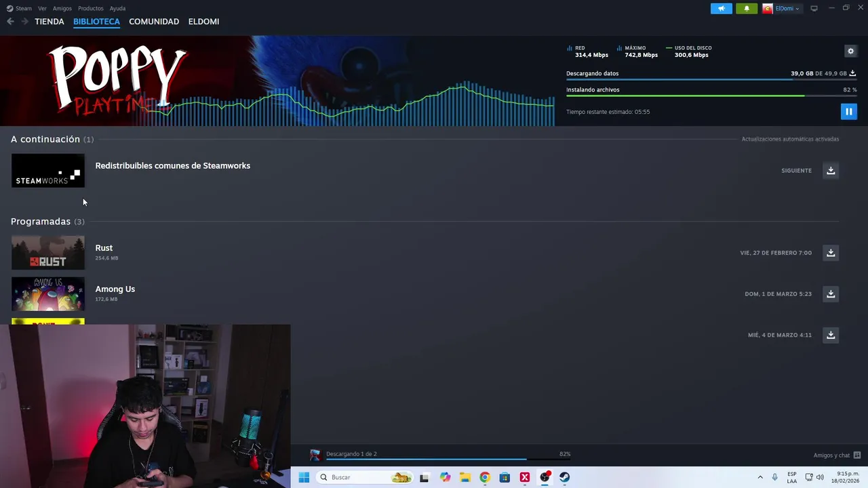
Task: Open the Ayuda menu
Action: pyautogui.click(x=117, y=8)
